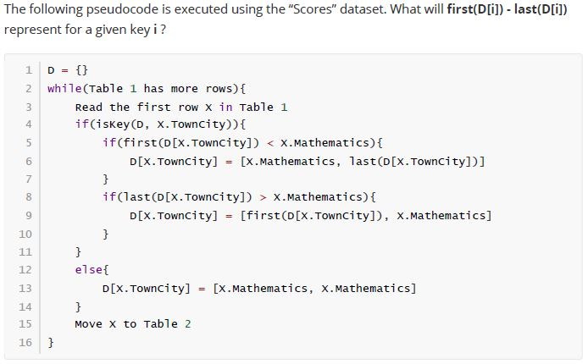
Task: Click the closing brace on line 16
Action: click(51, 342)
